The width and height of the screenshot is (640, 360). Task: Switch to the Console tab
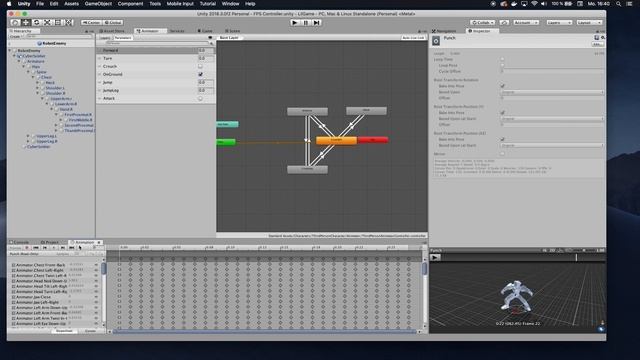(x=19, y=242)
